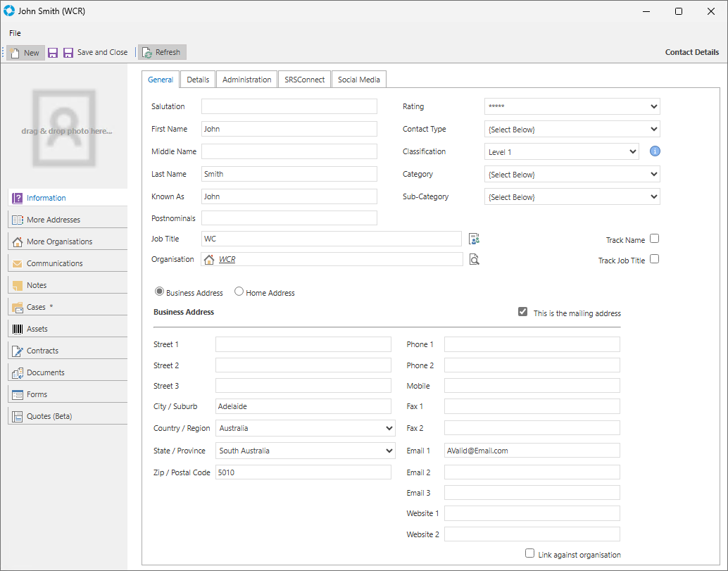Click the job title lookup icon
Viewport: 728px width, 571px height.
click(x=474, y=239)
